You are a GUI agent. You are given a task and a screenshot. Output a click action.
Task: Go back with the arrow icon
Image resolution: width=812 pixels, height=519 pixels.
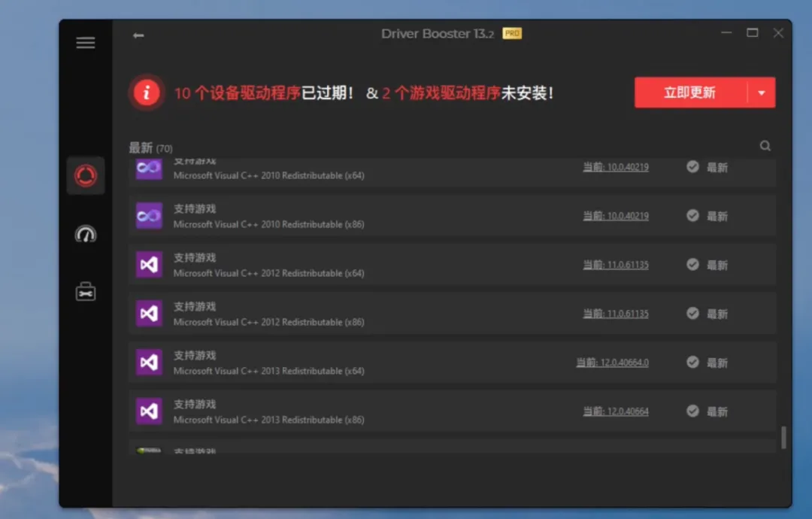[x=138, y=35]
